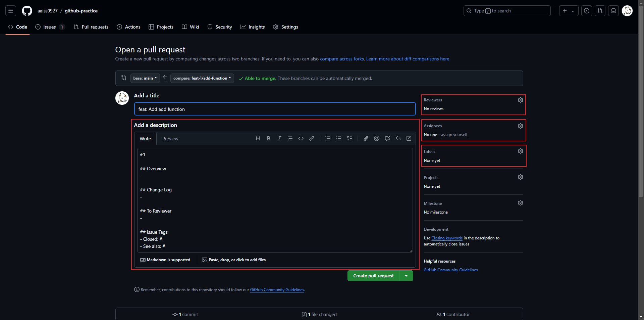Focus the pull request title field
This screenshot has width=644, height=320.
(275, 109)
